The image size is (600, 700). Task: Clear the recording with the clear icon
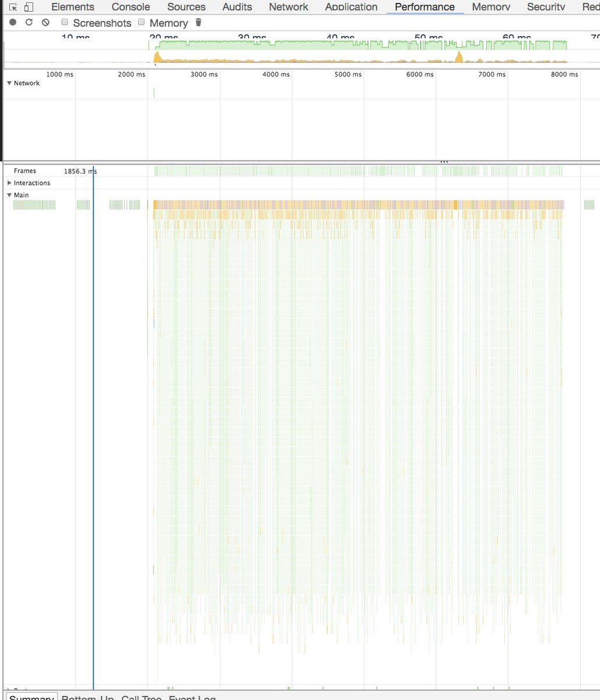[x=45, y=22]
